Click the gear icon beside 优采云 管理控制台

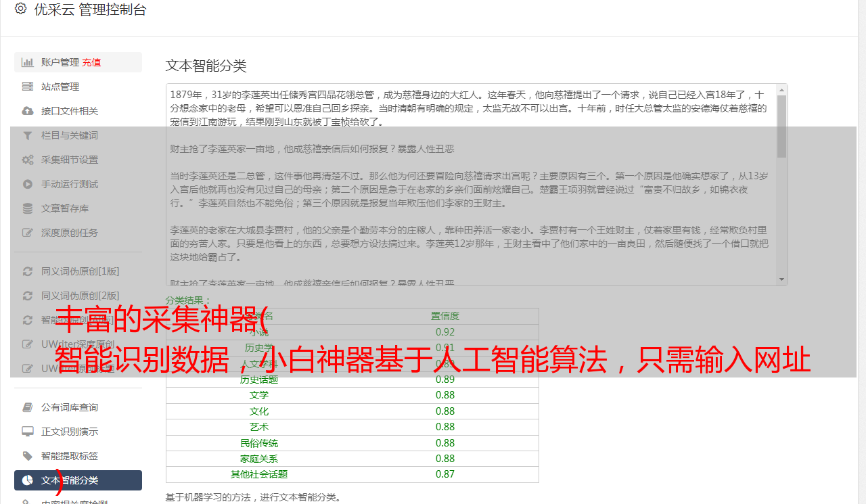pos(20,9)
